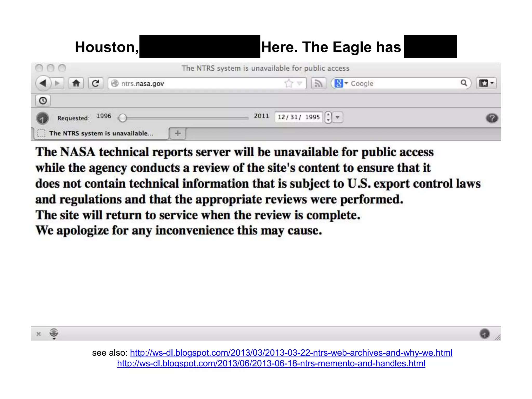
Task: Click the RSS feed subscribe icon
Action: (x=318, y=83)
